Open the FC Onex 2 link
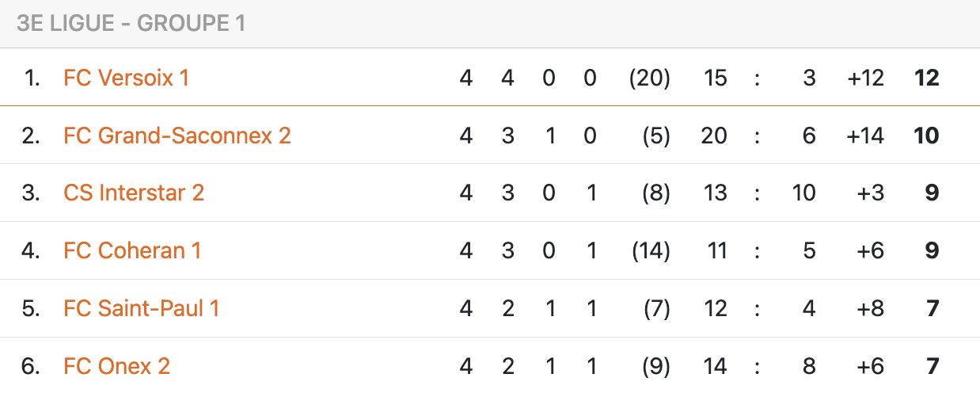The height and width of the screenshot is (393, 980). 116,366
